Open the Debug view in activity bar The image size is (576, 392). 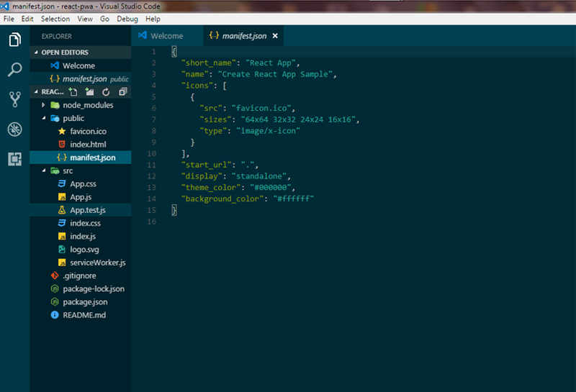click(x=14, y=129)
